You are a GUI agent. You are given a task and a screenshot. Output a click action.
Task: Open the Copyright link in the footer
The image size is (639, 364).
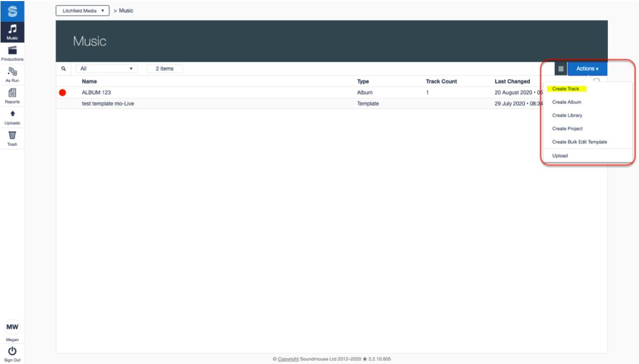click(288, 359)
